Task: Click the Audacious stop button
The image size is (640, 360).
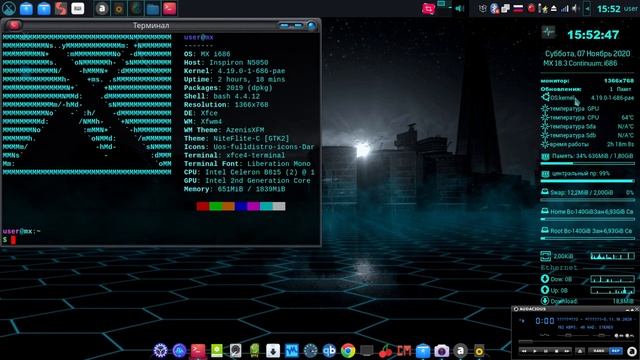Action: pyautogui.click(x=556, y=351)
